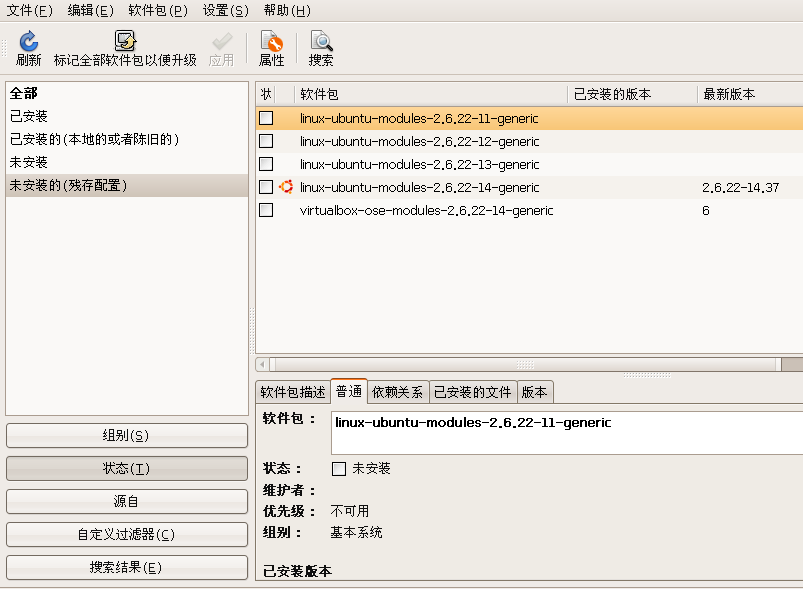803x589 pixels.
Task: Click the 不可用 priority value
Action: (x=350, y=511)
